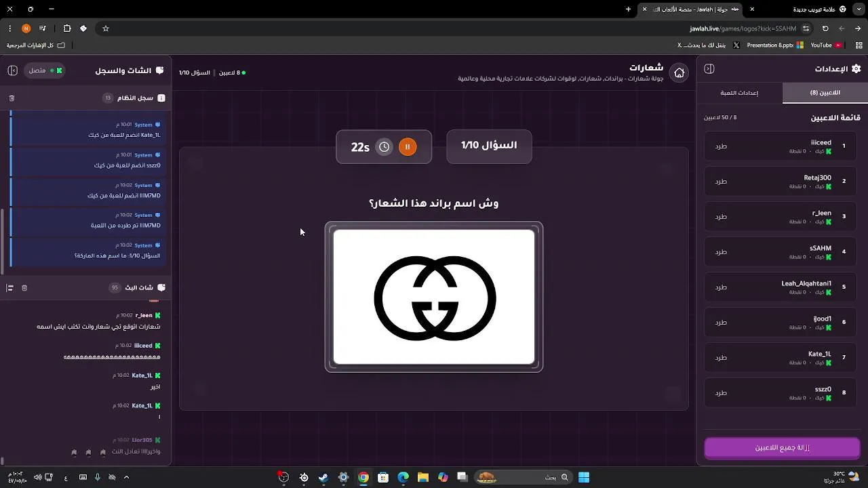This screenshot has width=868, height=488.
Task: Kick player Retaj300
Action: pyautogui.click(x=721, y=182)
